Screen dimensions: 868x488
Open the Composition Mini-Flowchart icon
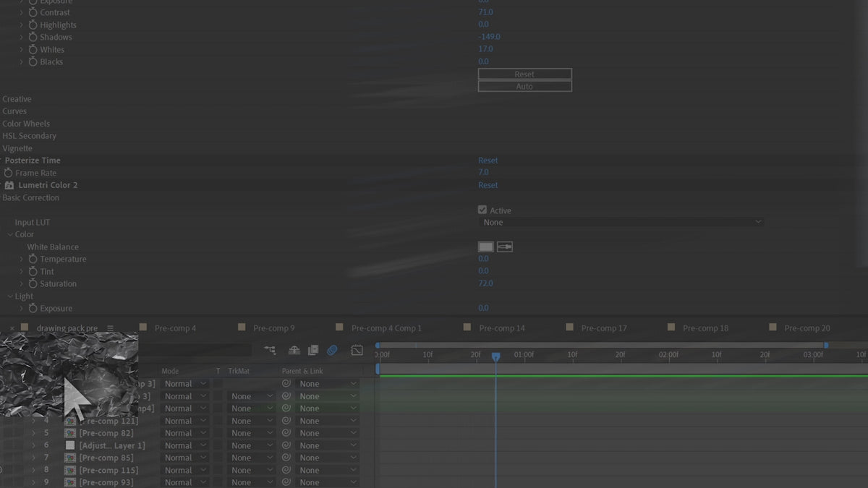271,351
